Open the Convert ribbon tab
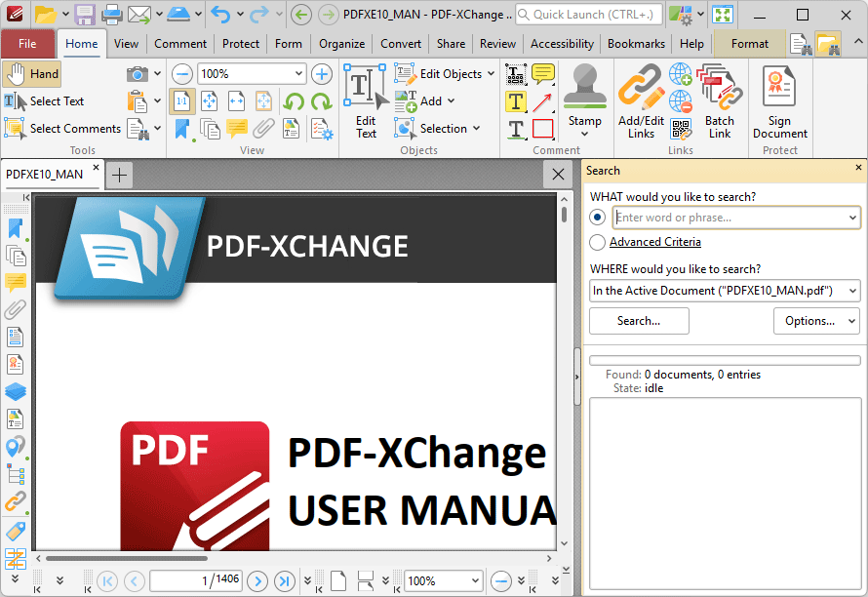This screenshot has height=597, width=868. [x=401, y=44]
